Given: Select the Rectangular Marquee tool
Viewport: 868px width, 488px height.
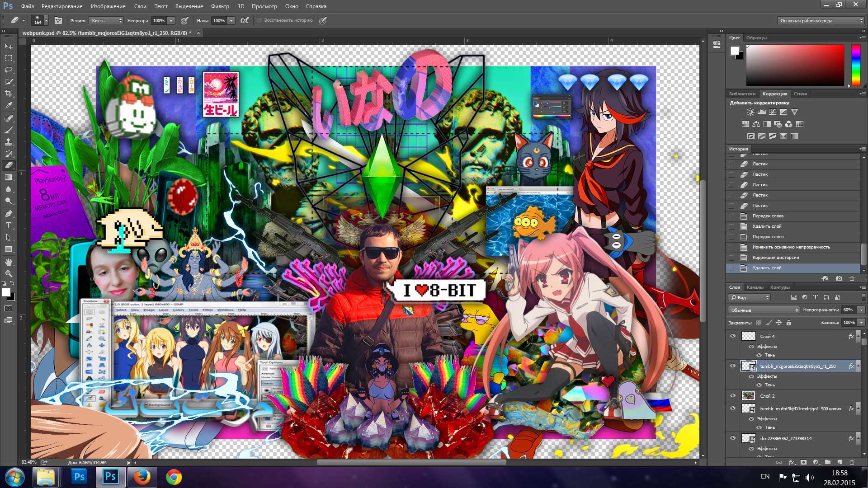Looking at the screenshot, I should pos(9,58).
